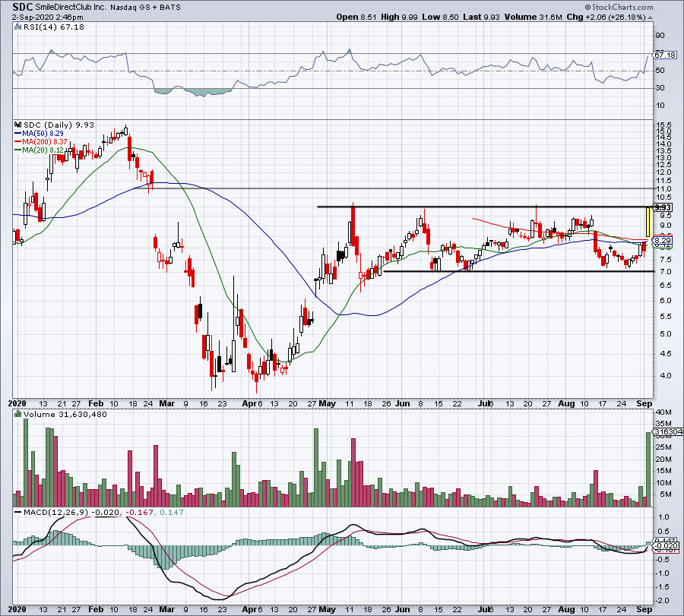Screen dimensions: 684x616
Task: Click the 9.93 last price tag on the price axis
Action: [x=663, y=207]
